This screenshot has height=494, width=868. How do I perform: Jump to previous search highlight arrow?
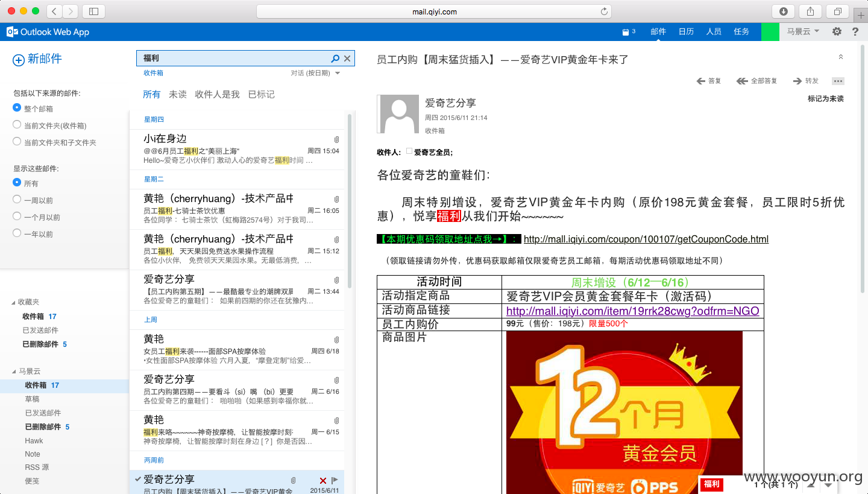coord(811,484)
